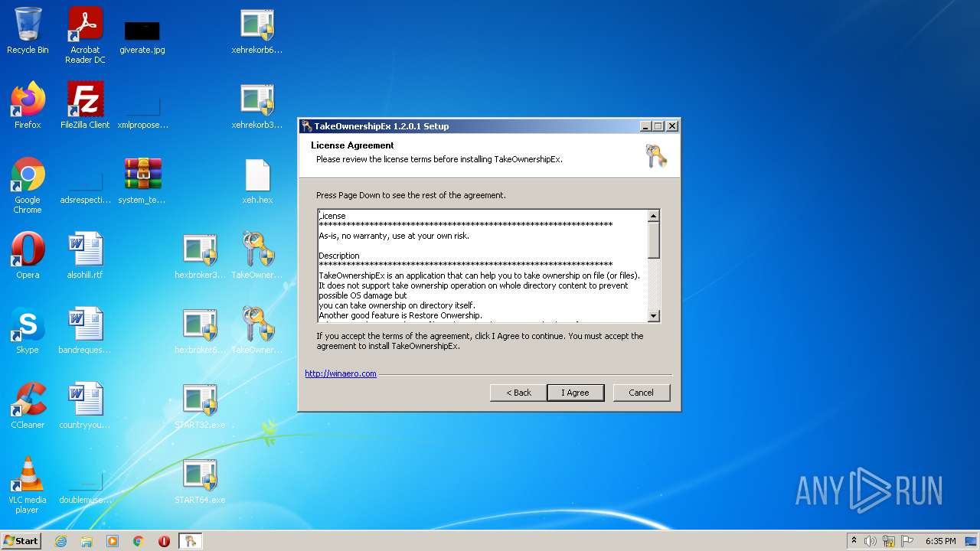Screen dimensions: 980x551
Task: Click I Agree to accept license
Action: tap(575, 393)
